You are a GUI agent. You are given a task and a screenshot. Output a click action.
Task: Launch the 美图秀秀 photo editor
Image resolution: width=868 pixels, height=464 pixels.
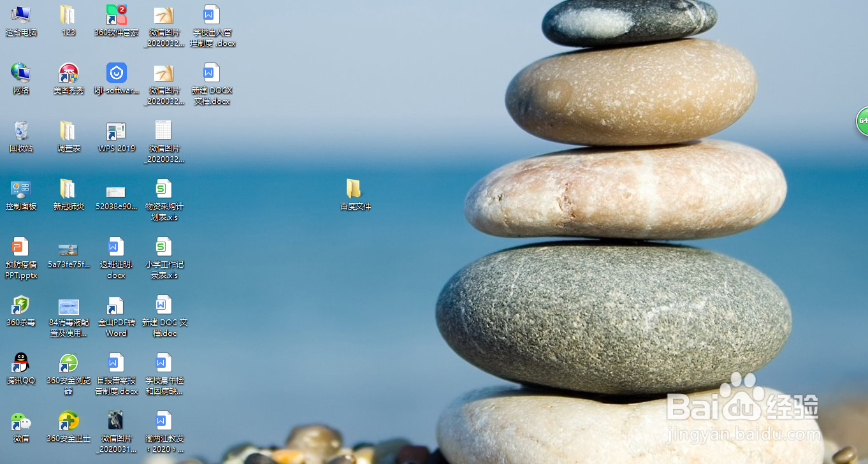click(69, 79)
